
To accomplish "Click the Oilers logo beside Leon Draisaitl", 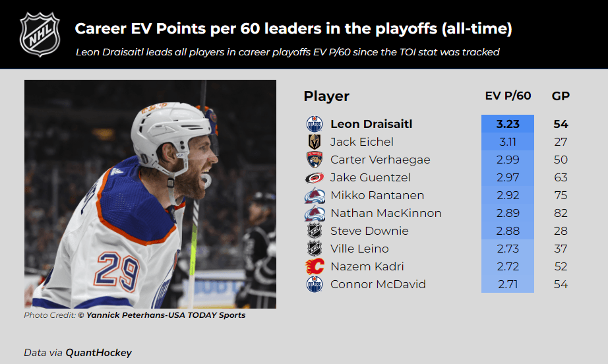I will 314,124.
